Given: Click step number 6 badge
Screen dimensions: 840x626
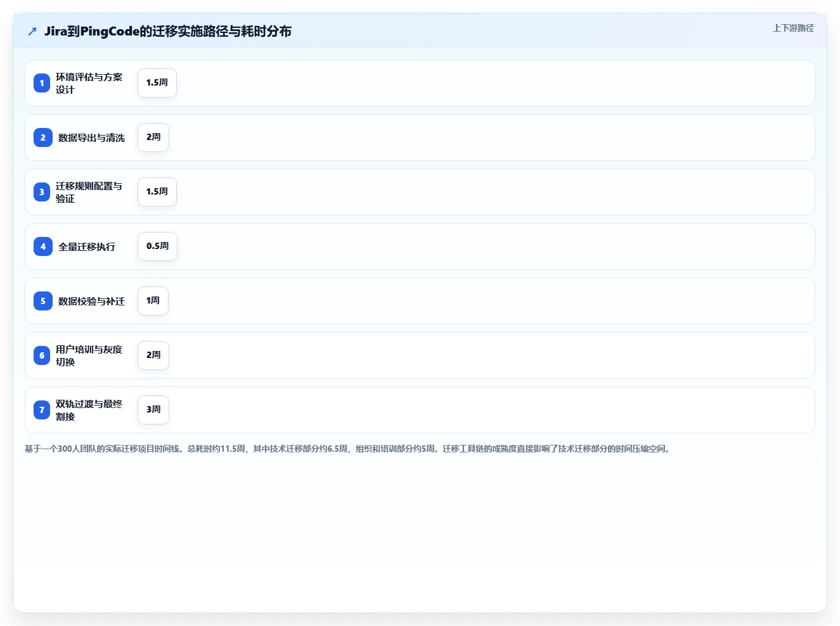Looking at the screenshot, I should [42, 355].
